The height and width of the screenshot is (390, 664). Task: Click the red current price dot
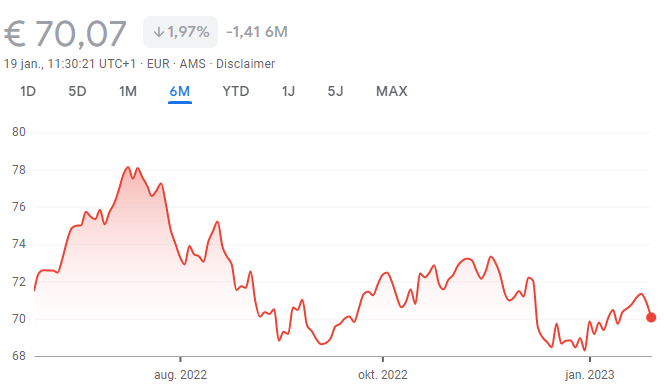coord(651,317)
